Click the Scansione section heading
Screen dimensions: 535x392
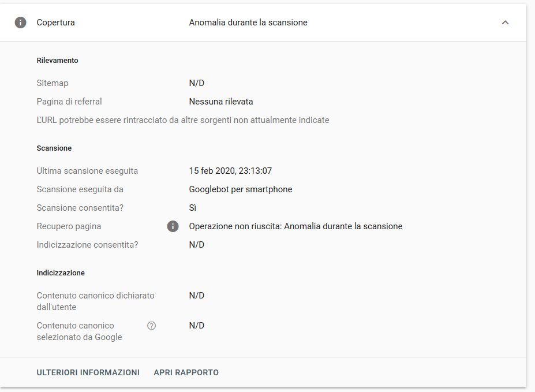coord(54,148)
